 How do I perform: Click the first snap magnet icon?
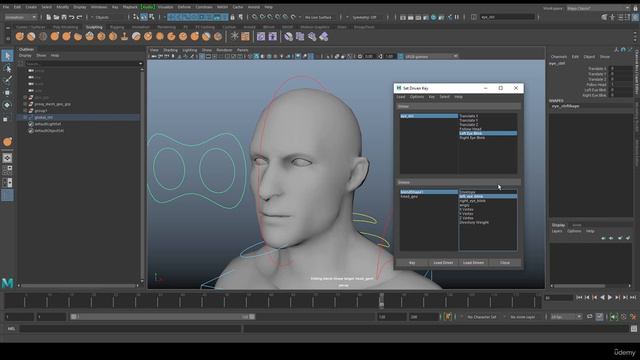click(x=254, y=17)
